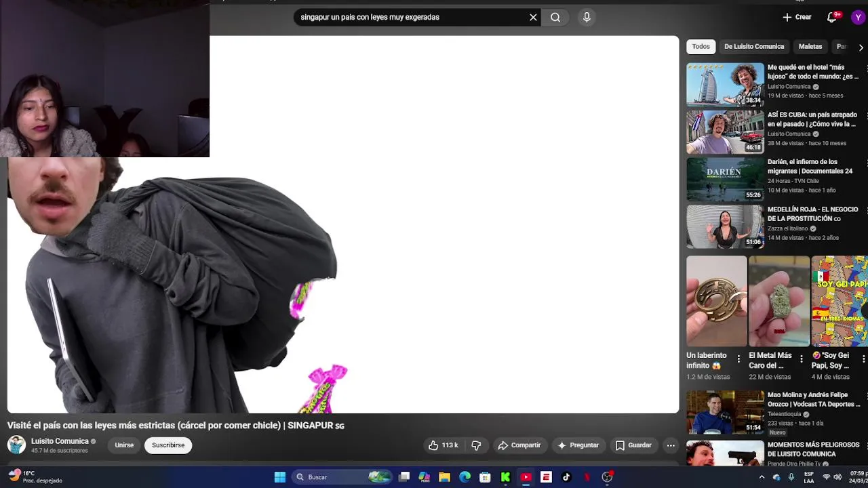
Task: Open the ESPN app on the taskbar
Action: coord(546,477)
